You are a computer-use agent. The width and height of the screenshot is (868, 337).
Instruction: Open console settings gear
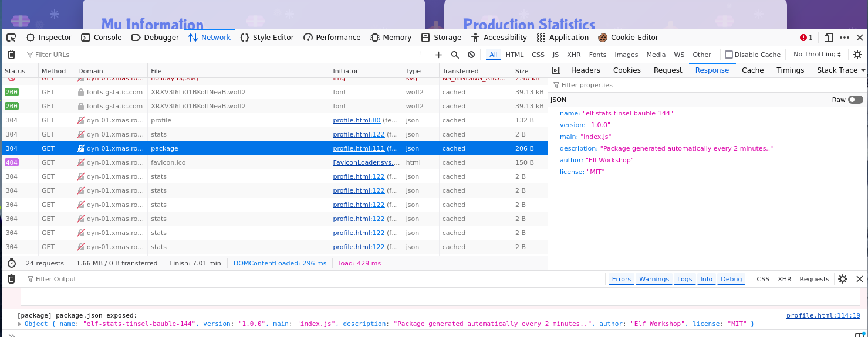(x=843, y=279)
